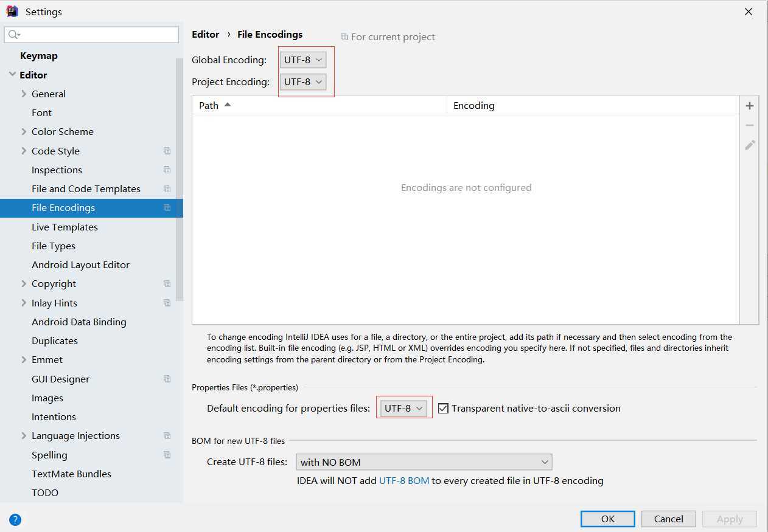768x532 pixels.
Task: Click the Cancel button
Action: pyautogui.click(x=669, y=519)
